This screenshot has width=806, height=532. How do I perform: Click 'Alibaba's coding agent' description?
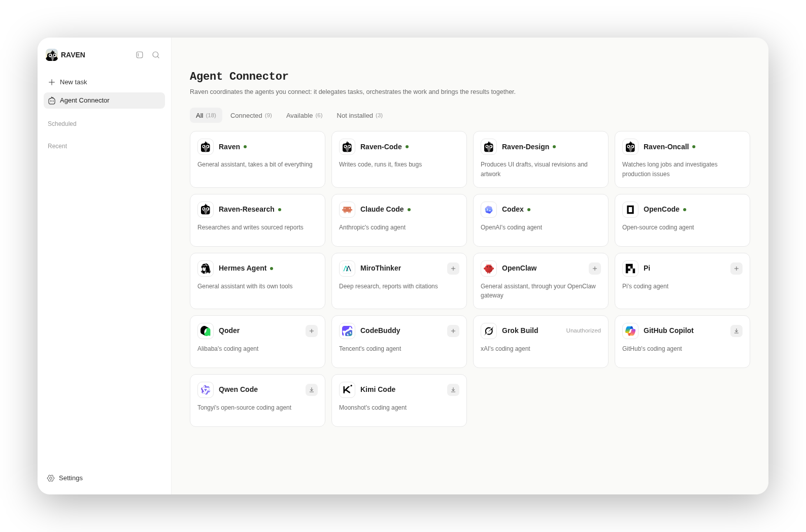coord(228,349)
